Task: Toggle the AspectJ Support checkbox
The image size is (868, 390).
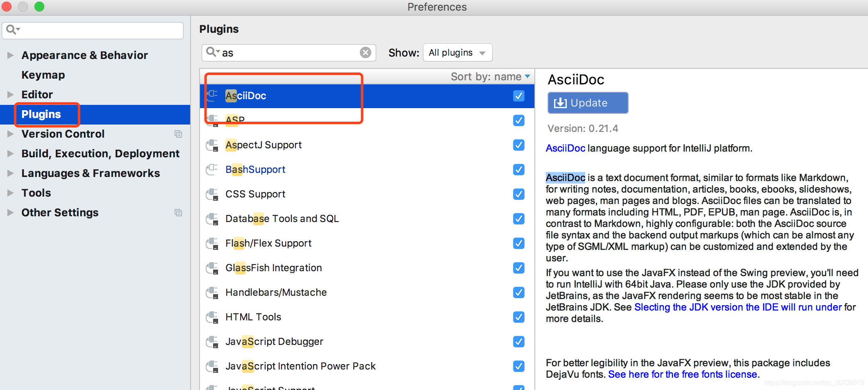Action: click(519, 145)
